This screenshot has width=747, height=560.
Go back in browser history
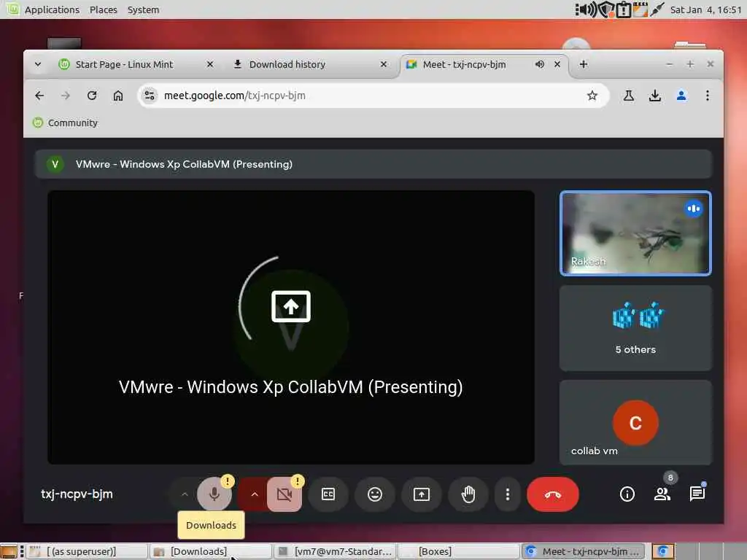point(39,96)
